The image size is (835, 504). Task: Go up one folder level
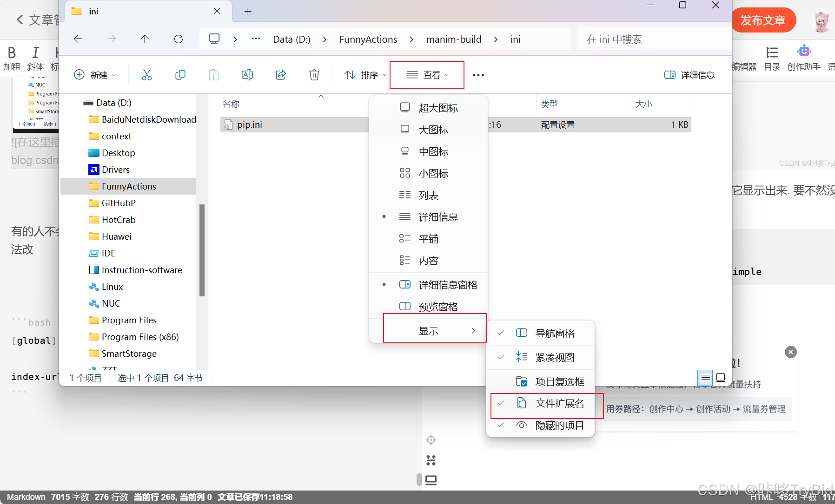pos(145,39)
